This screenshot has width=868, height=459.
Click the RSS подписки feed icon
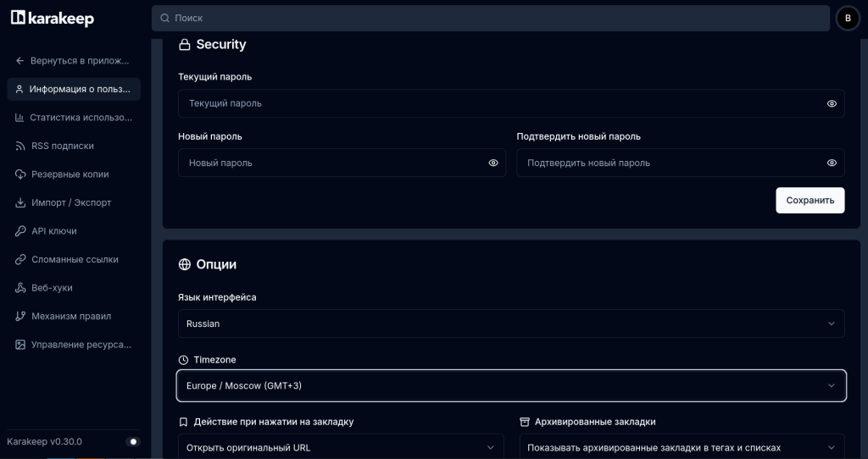pyautogui.click(x=20, y=146)
